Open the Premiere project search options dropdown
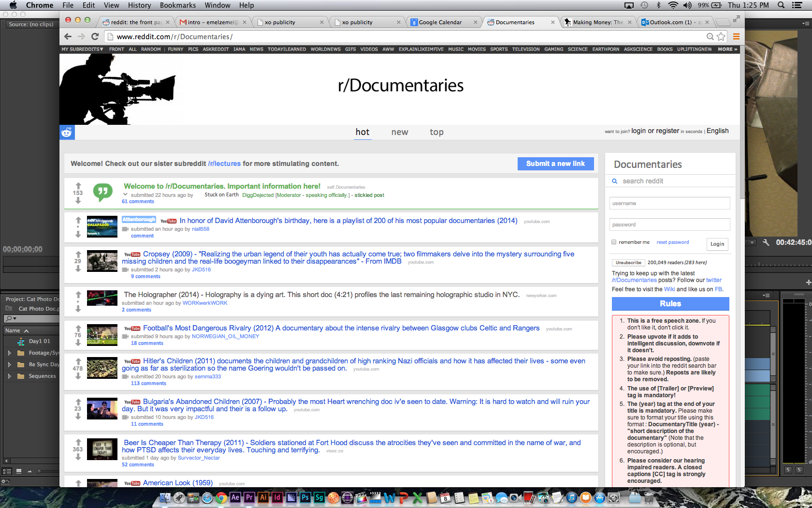This screenshot has width=812, height=508. pyautogui.click(x=11, y=318)
